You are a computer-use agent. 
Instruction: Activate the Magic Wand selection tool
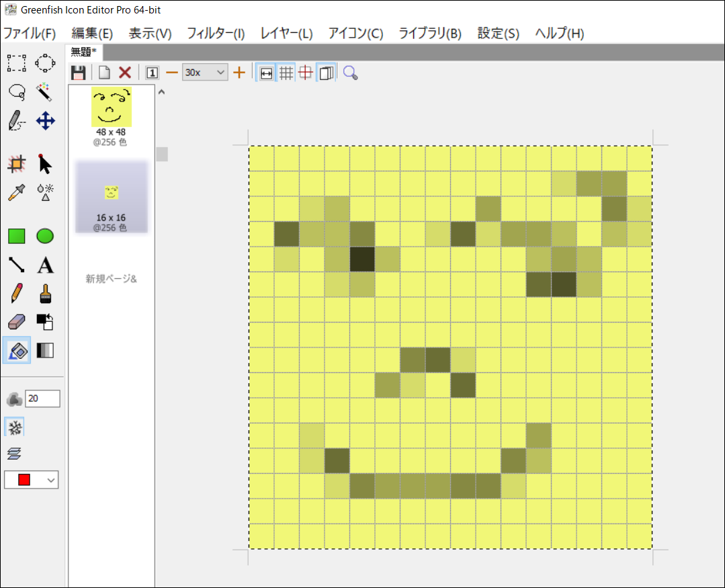[45, 92]
